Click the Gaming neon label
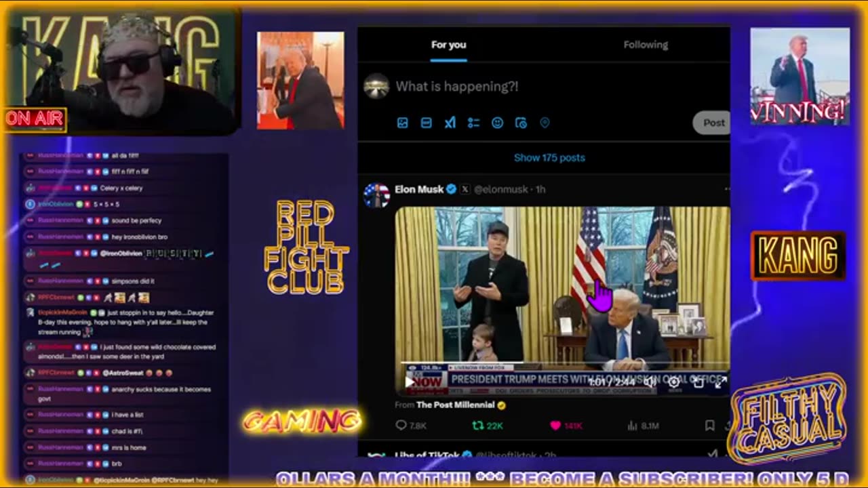The image size is (868, 488). tap(302, 421)
